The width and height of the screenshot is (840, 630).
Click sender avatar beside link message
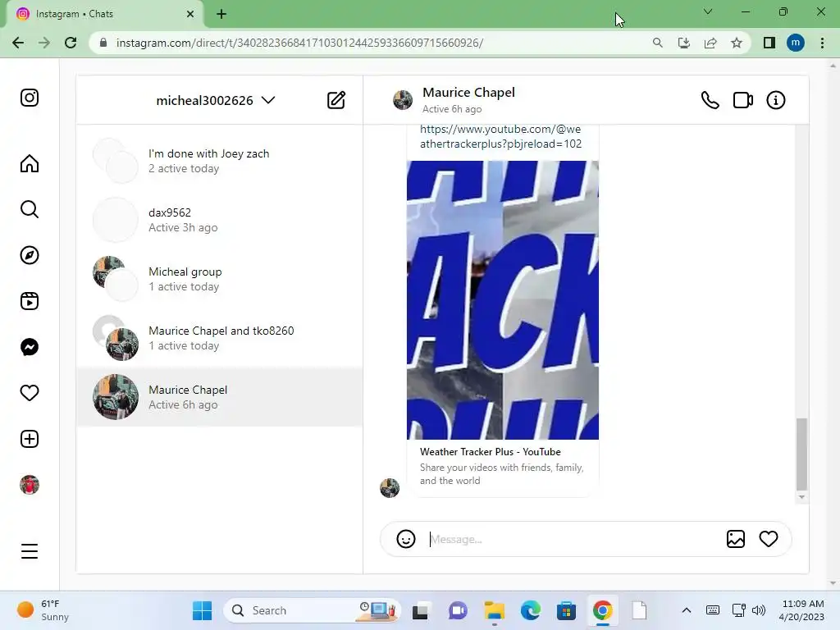pyautogui.click(x=390, y=488)
